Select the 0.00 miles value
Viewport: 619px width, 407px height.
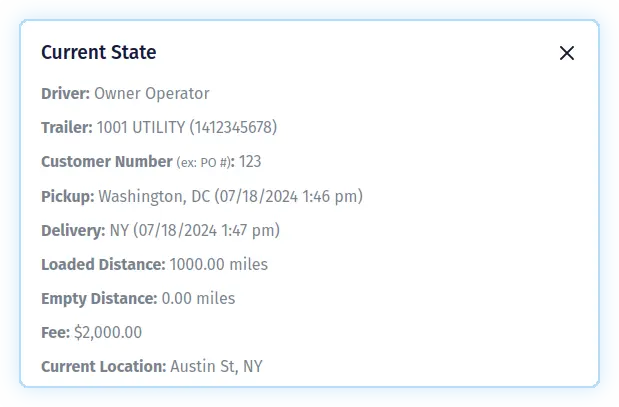[198, 298]
